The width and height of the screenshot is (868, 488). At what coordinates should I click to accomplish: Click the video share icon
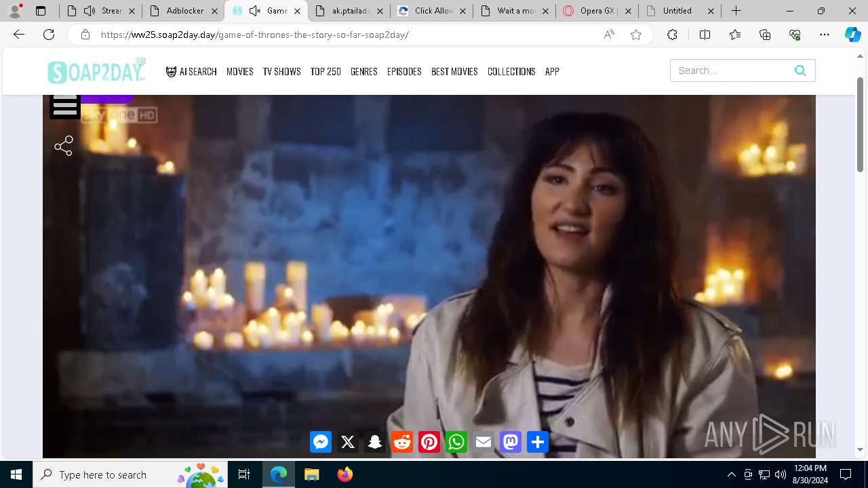point(64,146)
